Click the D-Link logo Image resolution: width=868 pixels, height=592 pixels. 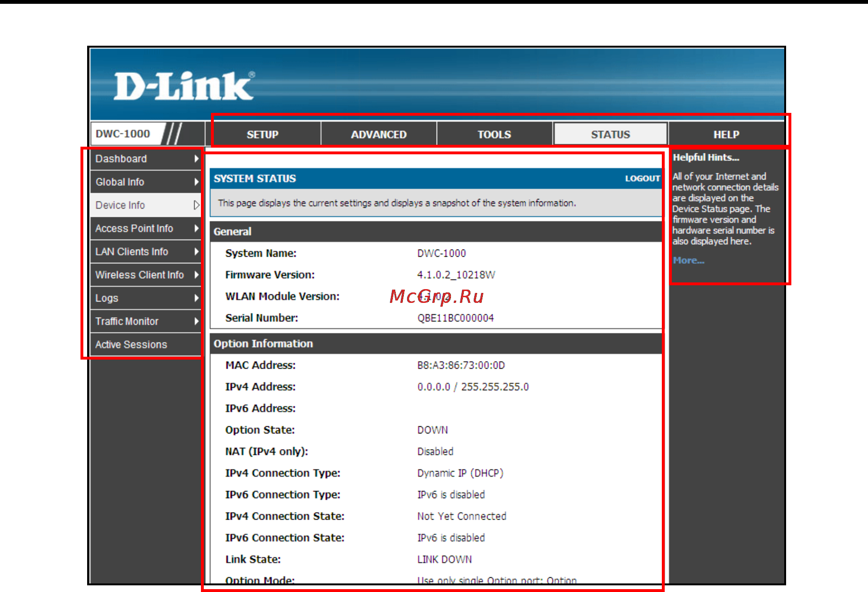pos(184,86)
